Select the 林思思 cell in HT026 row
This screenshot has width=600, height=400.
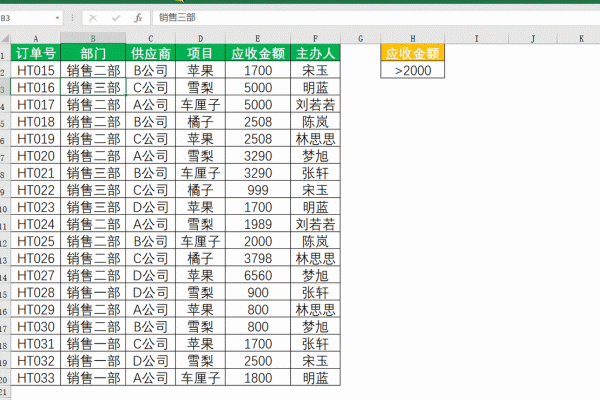pos(315,258)
